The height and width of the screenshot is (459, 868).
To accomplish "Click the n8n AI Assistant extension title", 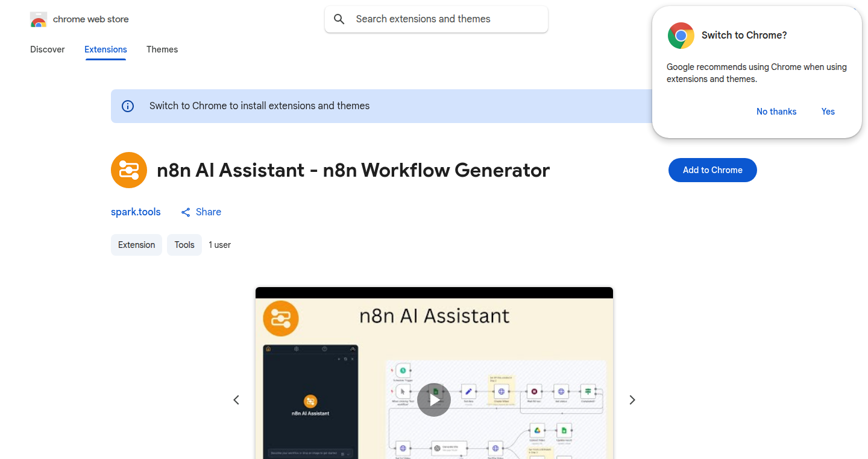I will 353,170.
